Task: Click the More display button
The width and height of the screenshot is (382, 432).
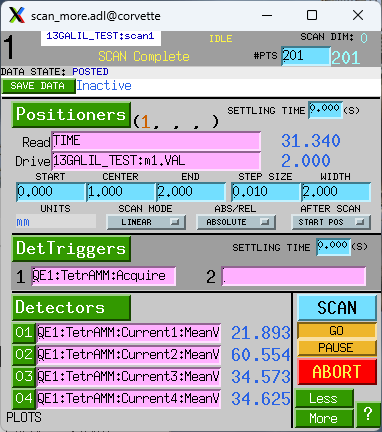Action: click(324, 418)
